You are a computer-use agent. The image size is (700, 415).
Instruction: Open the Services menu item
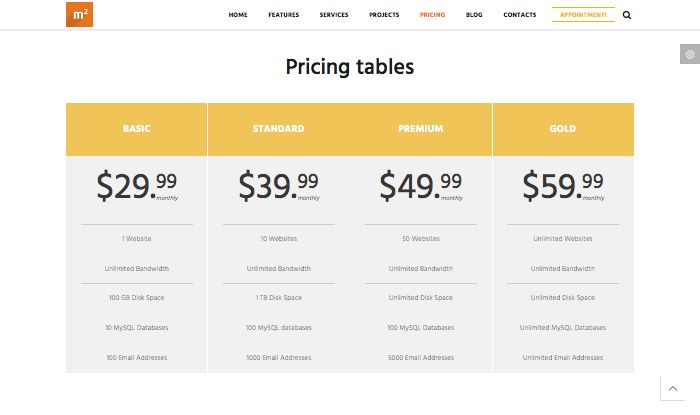(x=334, y=15)
